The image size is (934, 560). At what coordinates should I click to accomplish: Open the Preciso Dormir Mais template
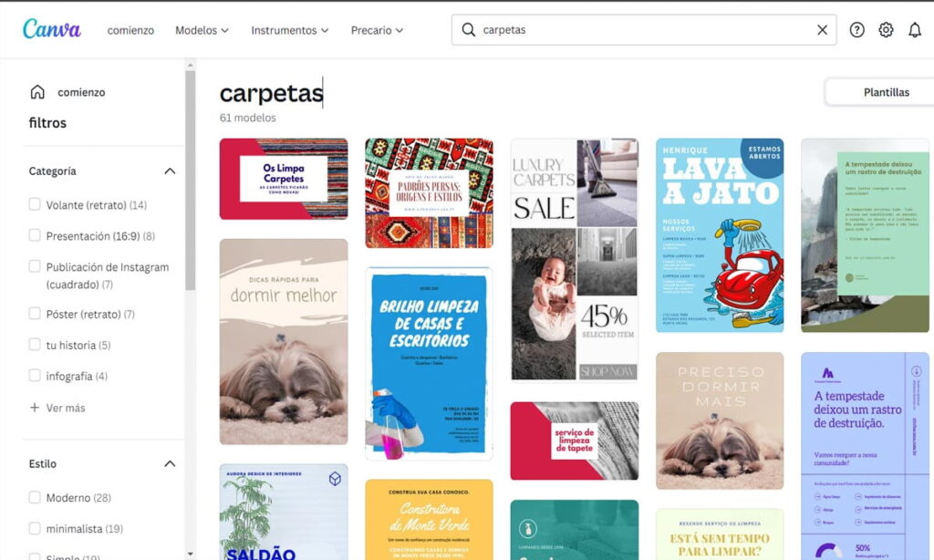point(720,420)
